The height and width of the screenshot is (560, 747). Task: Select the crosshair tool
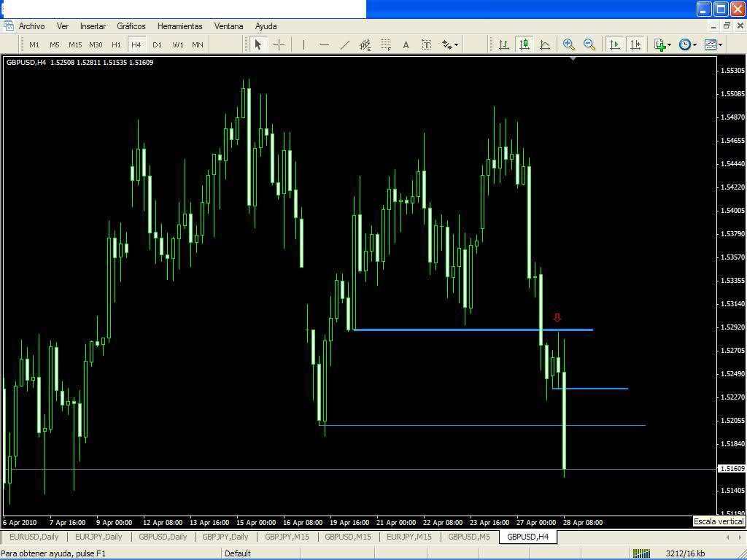(279, 44)
